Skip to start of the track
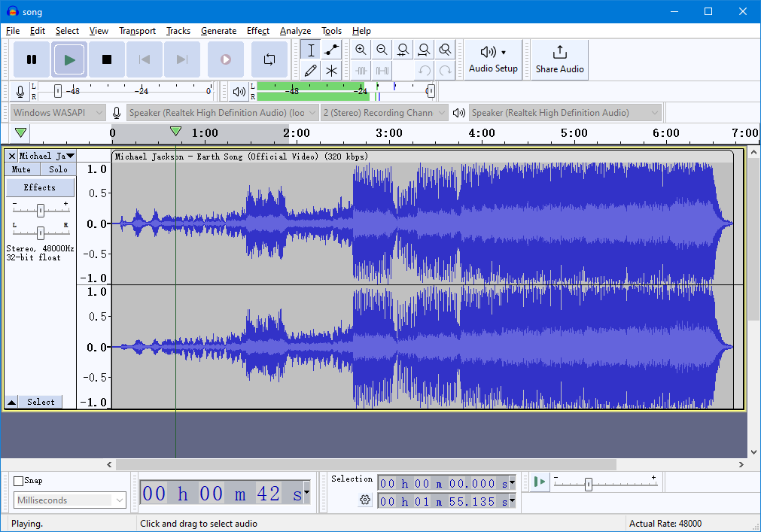 pyautogui.click(x=144, y=59)
